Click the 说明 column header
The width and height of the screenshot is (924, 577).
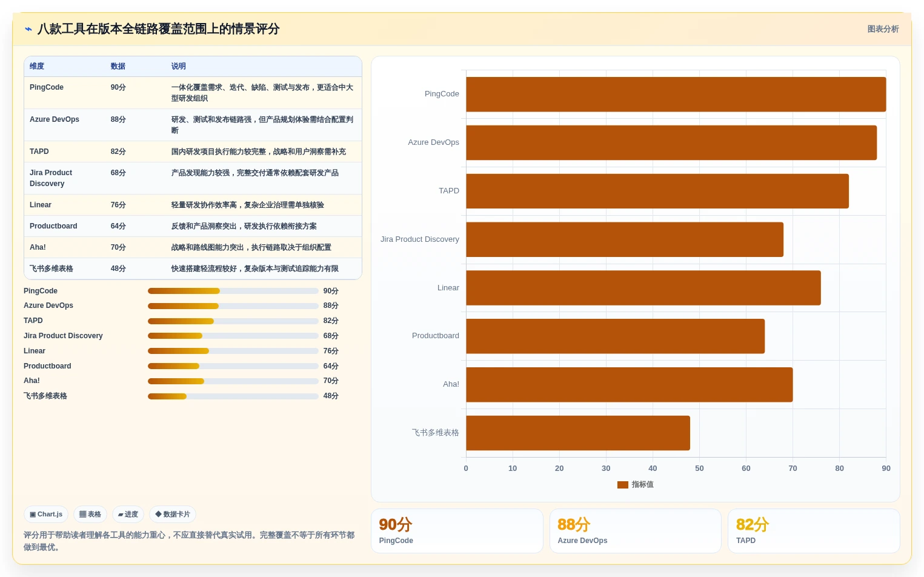(x=179, y=67)
